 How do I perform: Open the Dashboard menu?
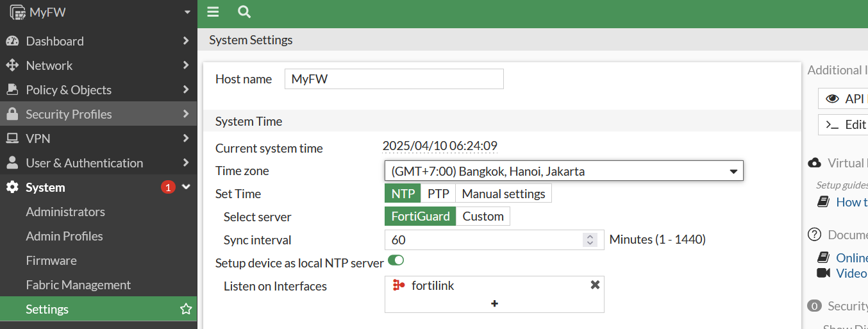[x=99, y=41]
